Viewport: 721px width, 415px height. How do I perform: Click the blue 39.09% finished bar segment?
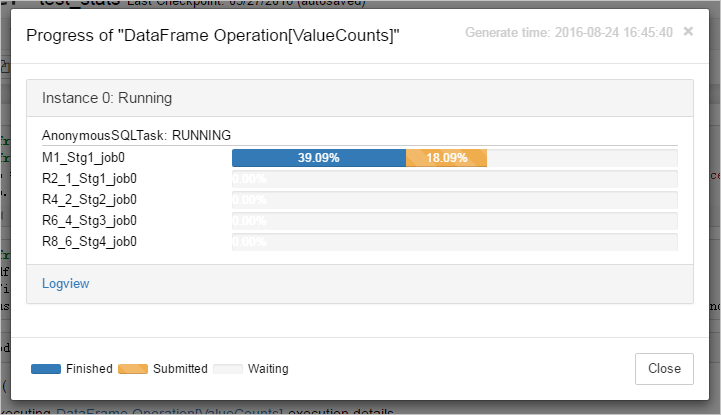coord(318,158)
